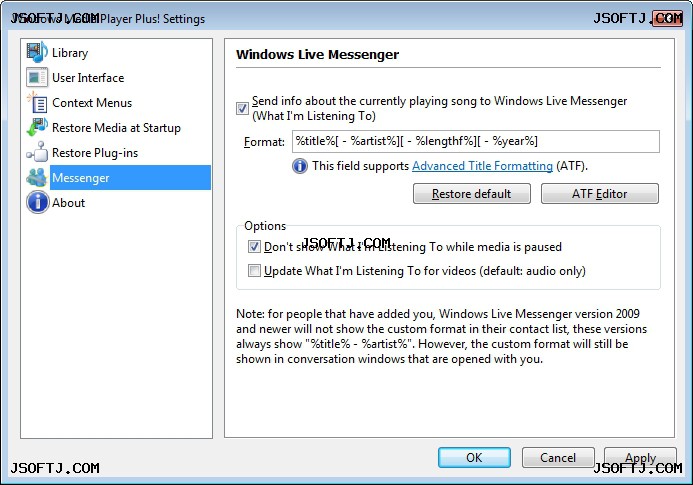Open the ATF Editor

(600, 194)
